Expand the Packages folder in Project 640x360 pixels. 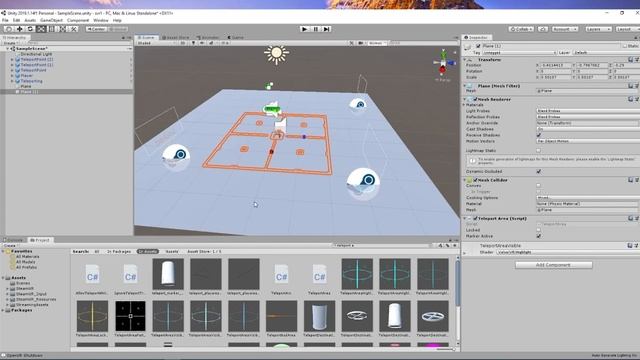tap(3, 310)
